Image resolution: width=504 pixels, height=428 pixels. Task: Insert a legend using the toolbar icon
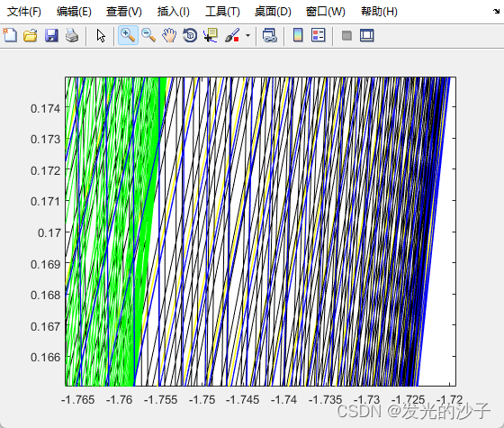click(319, 35)
